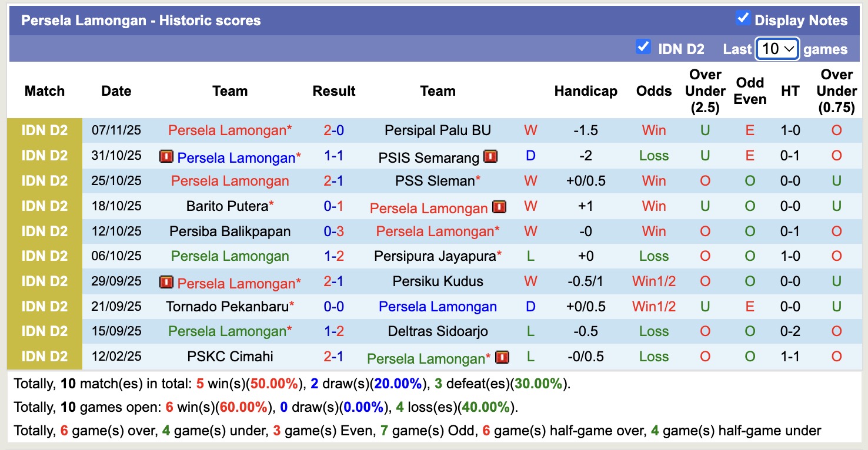Click the Handicap column header
The image size is (868, 450).
[x=586, y=91]
